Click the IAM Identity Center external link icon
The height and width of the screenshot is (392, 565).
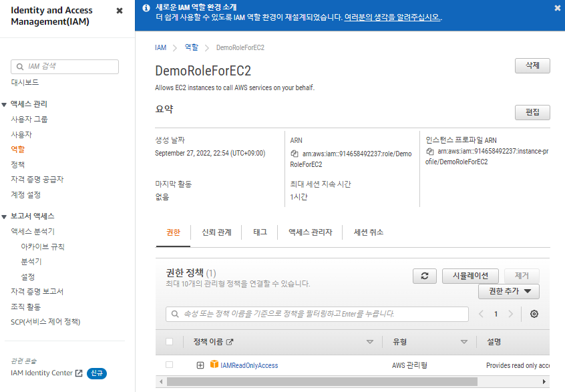[79, 373]
